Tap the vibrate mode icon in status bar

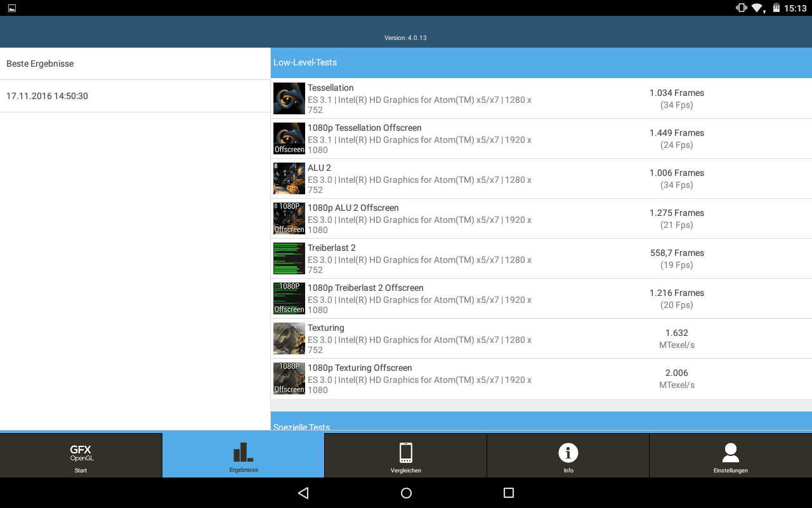[741, 8]
